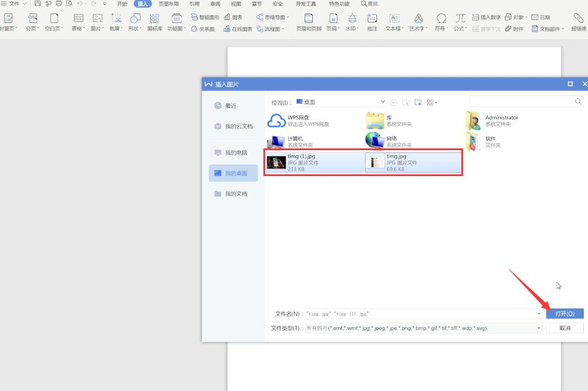Select the timg (1).jpg file
Image resolution: width=588 pixels, height=391 pixels.
click(x=314, y=163)
